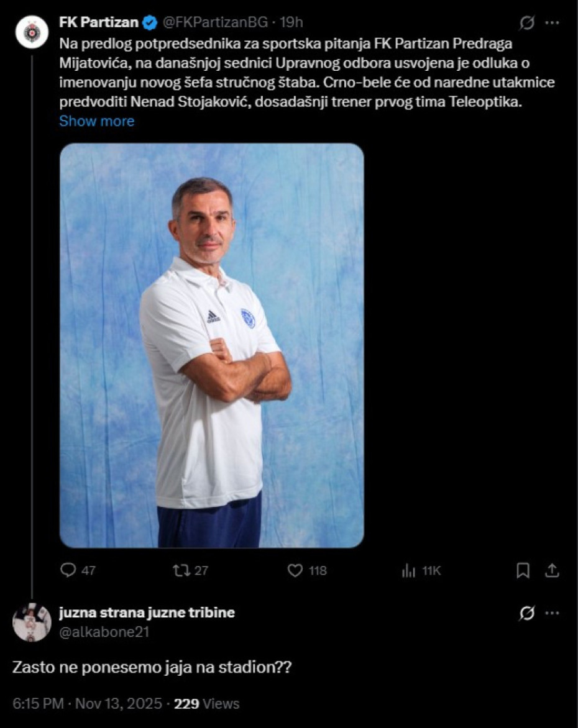Open the coach photo attachment

(x=212, y=345)
